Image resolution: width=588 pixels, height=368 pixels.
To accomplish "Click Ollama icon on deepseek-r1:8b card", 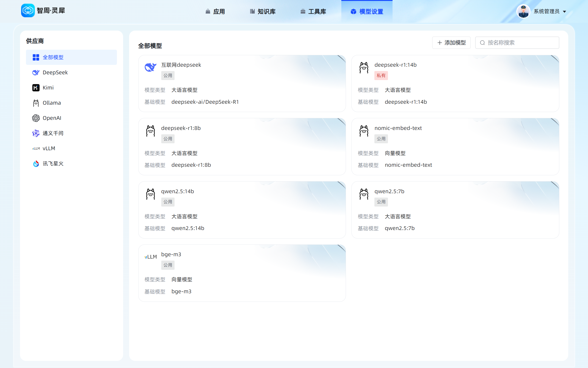I will coord(151,131).
